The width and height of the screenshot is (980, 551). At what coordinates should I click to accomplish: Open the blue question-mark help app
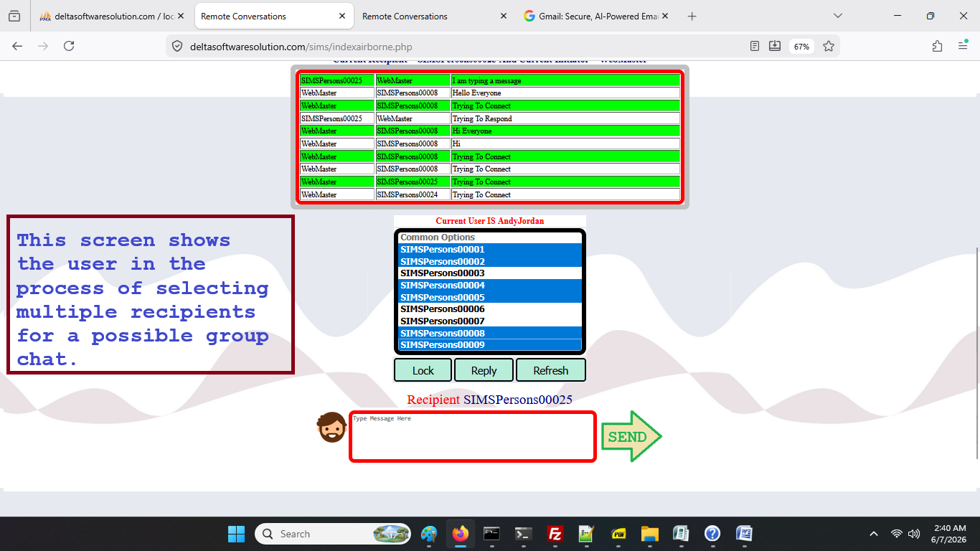(x=712, y=534)
